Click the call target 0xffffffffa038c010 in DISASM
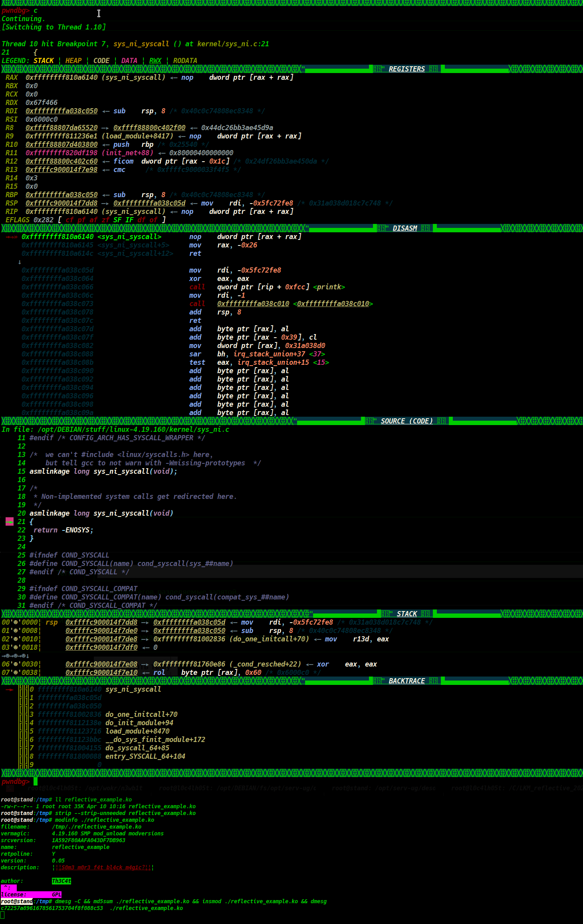The height and width of the screenshot is (924, 583). 253,304
